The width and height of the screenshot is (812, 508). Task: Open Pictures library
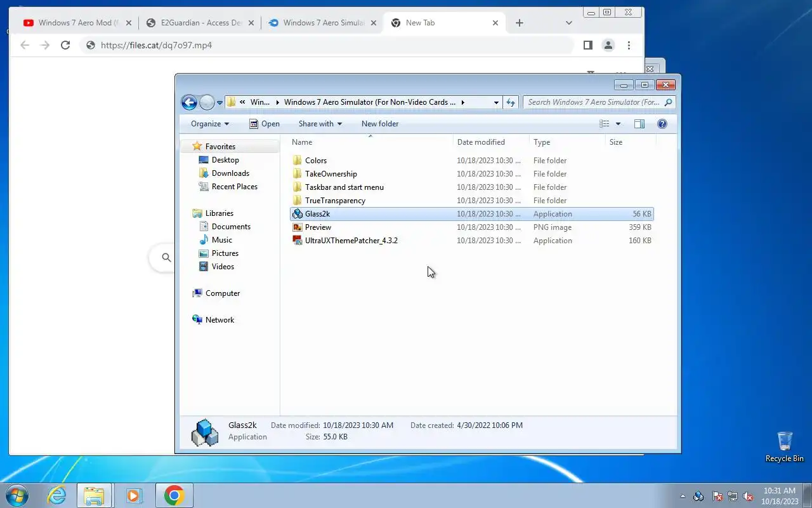click(x=225, y=253)
